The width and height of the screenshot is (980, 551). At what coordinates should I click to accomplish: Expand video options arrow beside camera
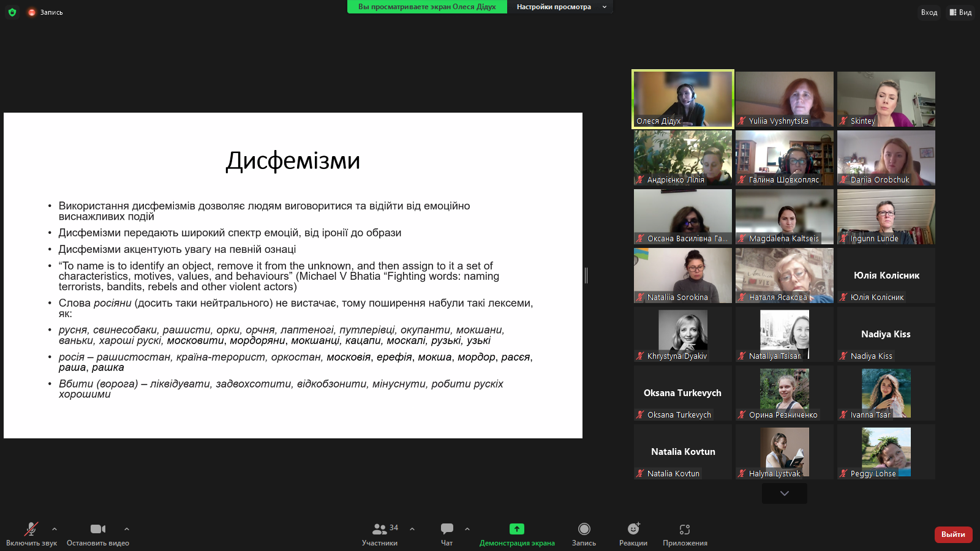click(x=127, y=529)
